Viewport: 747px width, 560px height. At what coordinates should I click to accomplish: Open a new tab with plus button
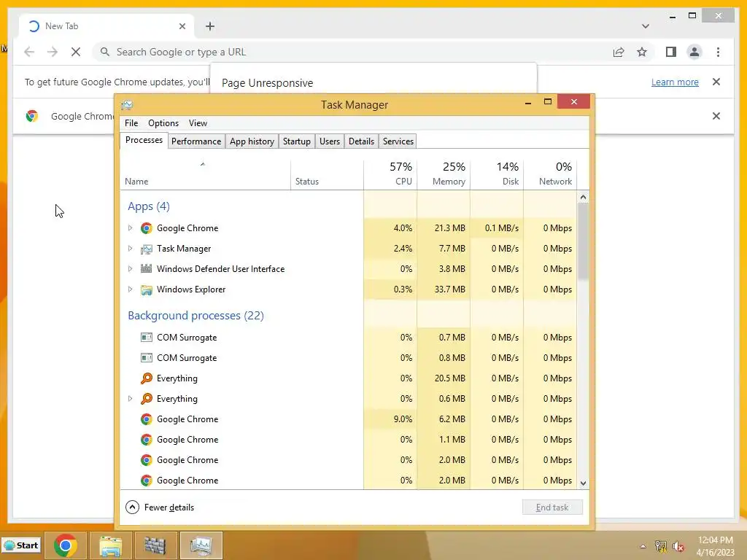[210, 26]
